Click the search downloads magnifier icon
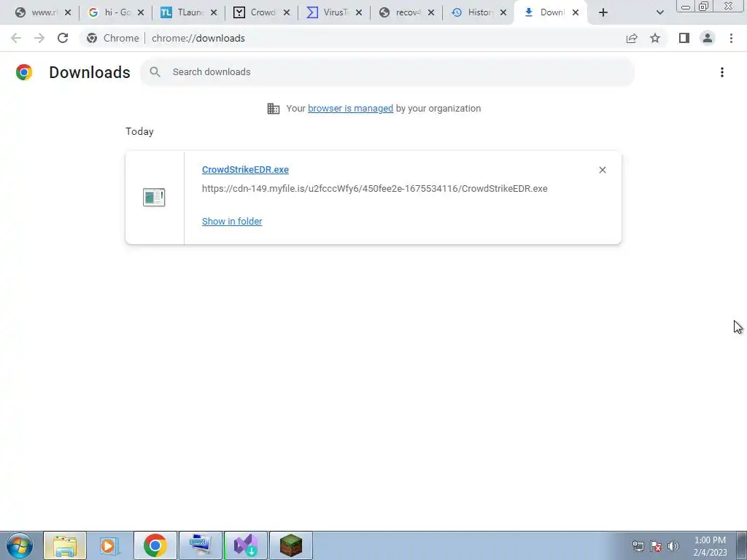747x560 pixels. pyautogui.click(x=155, y=72)
